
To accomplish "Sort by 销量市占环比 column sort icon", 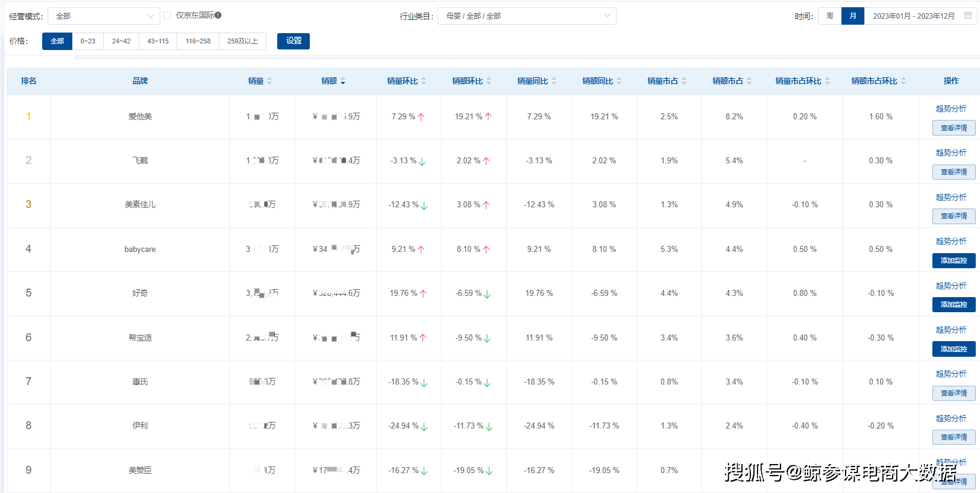I will tap(828, 81).
